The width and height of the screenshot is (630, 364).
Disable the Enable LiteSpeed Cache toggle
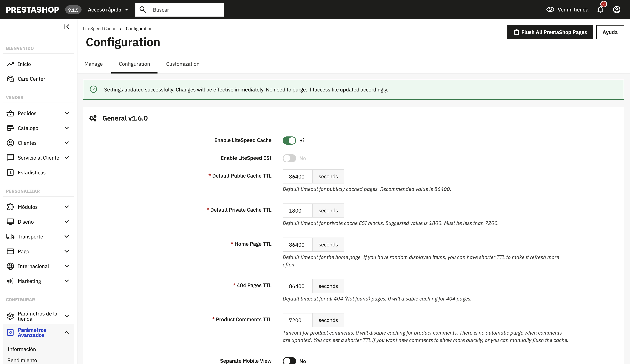(x=289, y=140)
